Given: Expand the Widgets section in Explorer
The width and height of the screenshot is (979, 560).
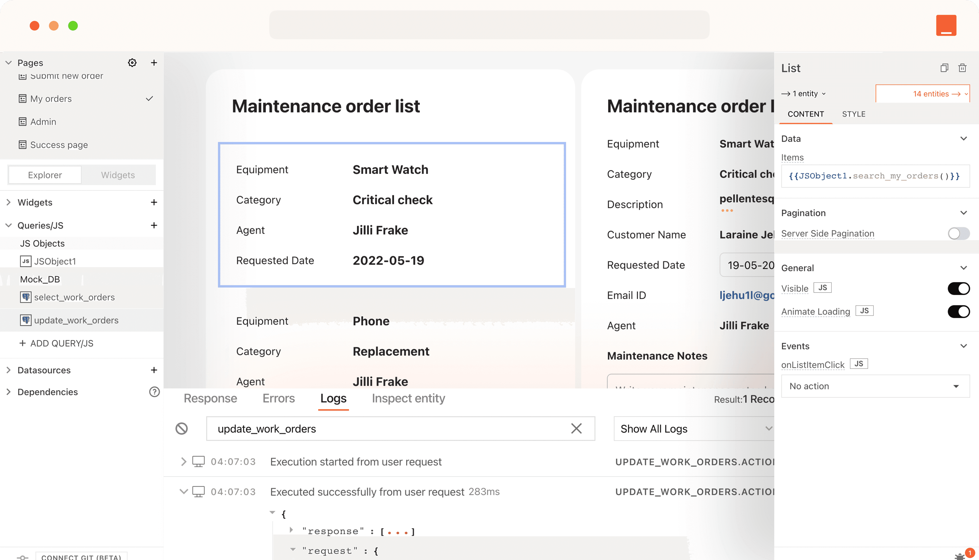Looking at the screenshot, I should [9, 202].
